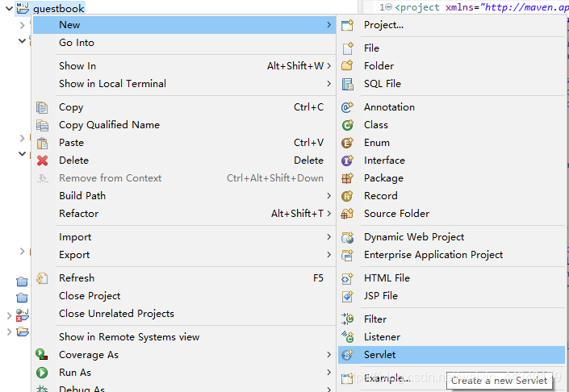
Task: Click the Filter icon in the submenu
Action: [x=348, y=319]
